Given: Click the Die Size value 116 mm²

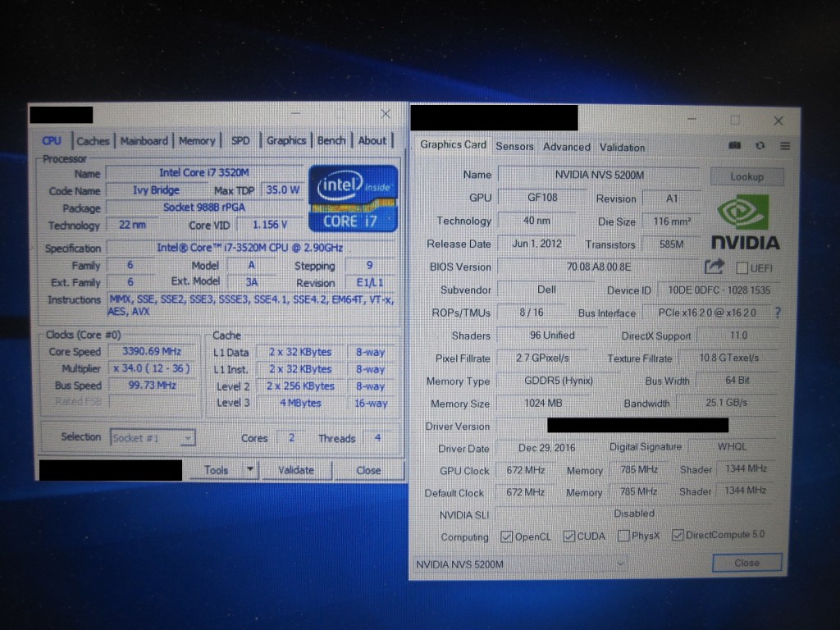Looking at the screenshot, I should (x=671, y=221).
